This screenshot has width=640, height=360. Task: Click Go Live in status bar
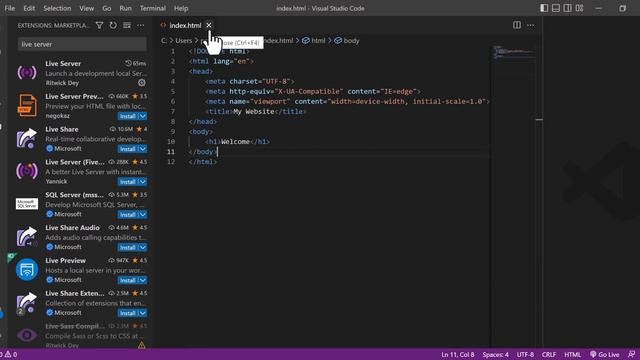(604, 355)
